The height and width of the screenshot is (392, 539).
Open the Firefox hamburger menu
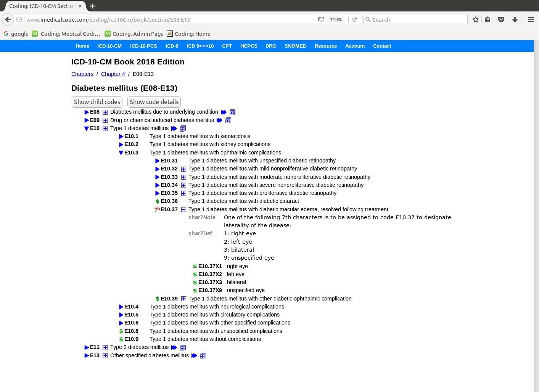pyautogui.click(x=531, y=19)
